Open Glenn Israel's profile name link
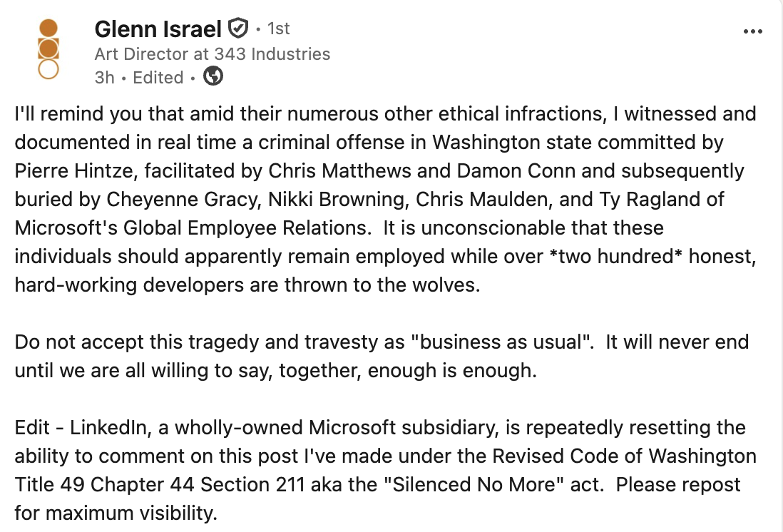Image resolution: width=783 pixels, height=532 pixels. (158, 29)
